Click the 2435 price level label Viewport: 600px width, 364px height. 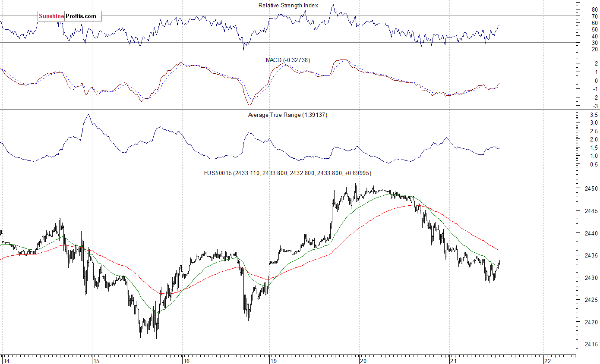coord(591,256)
